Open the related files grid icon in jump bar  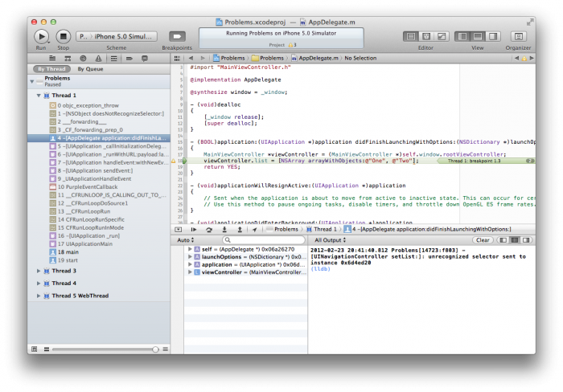177,58
